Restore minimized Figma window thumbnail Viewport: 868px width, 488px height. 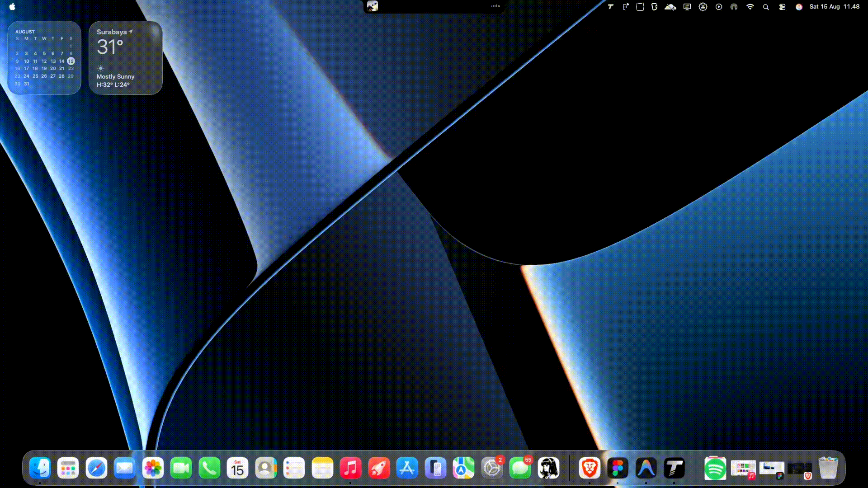(x=772, y=469)
